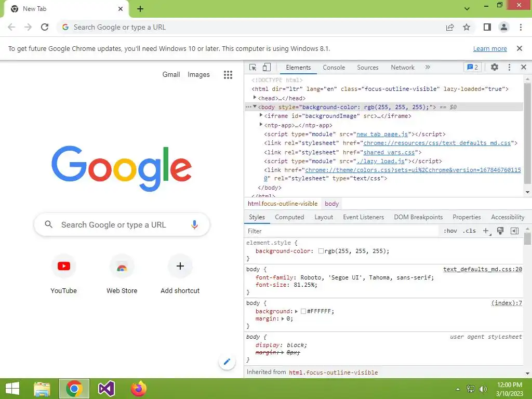The height and width of the screenshot is (399, 532).
Task: Expand the iframe backgroundImage node
Action: pyautogui.click(x=261, y=115)
